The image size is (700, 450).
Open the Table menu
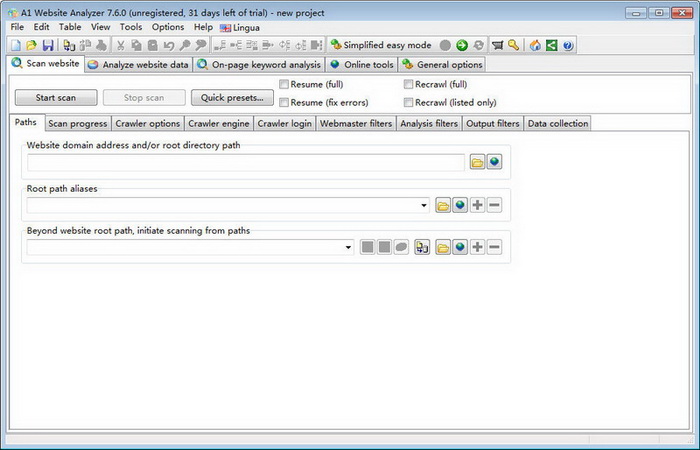pyautogui.click(x=70, y=27)
